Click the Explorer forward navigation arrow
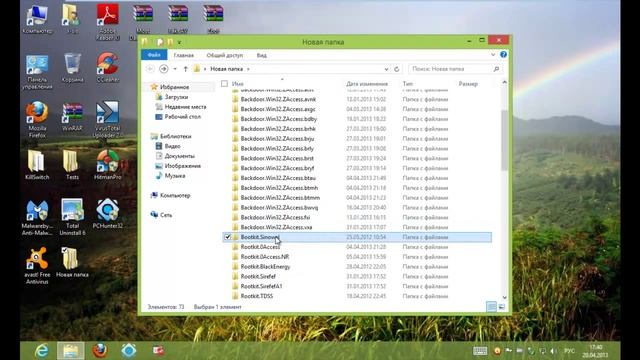The height and width of the screenshot is (360, 640). 164,69
